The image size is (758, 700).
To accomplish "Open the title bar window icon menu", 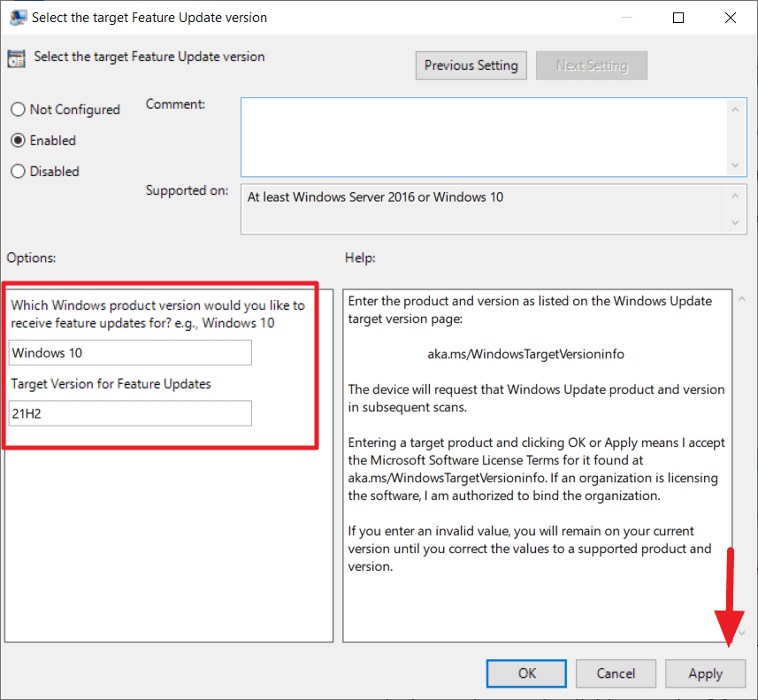I will 18,18.
